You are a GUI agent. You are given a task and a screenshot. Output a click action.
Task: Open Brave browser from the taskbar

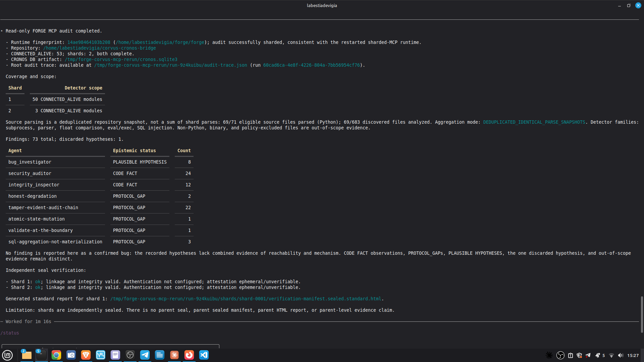click(x=86, y=355)
